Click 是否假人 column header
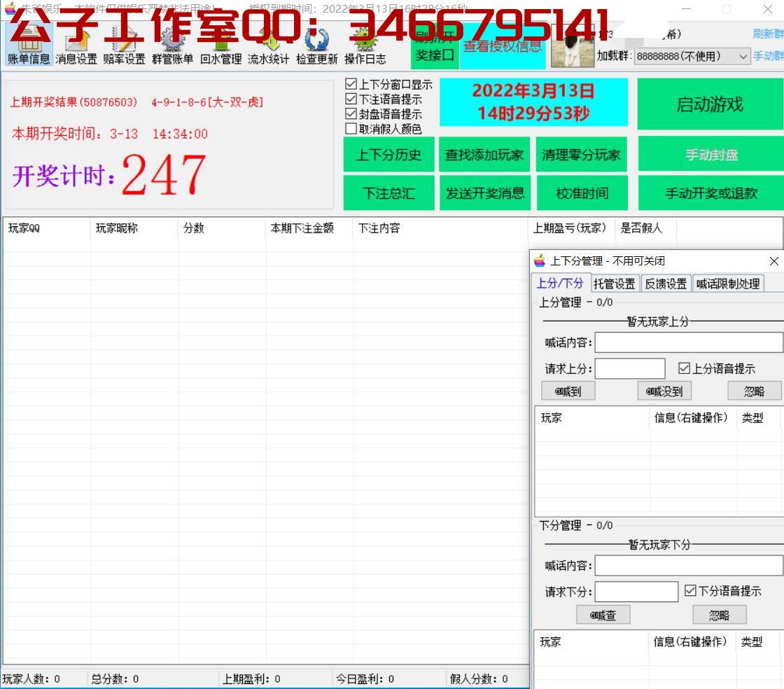The image size is (784, 689). [646, 228]
